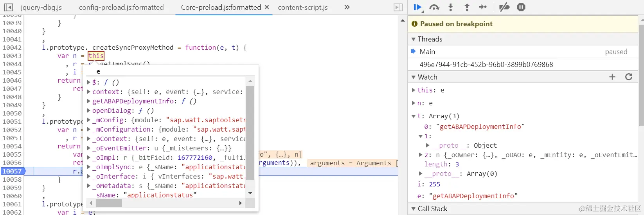Set breakpoint on line 10043
Screen dimensions: 644x215
pyautogui.click(x=12, y=56)
